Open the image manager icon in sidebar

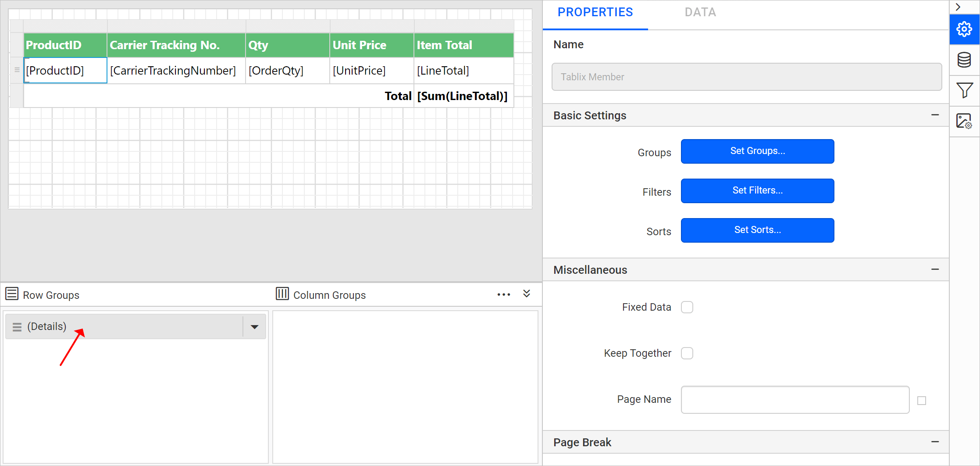964,121
